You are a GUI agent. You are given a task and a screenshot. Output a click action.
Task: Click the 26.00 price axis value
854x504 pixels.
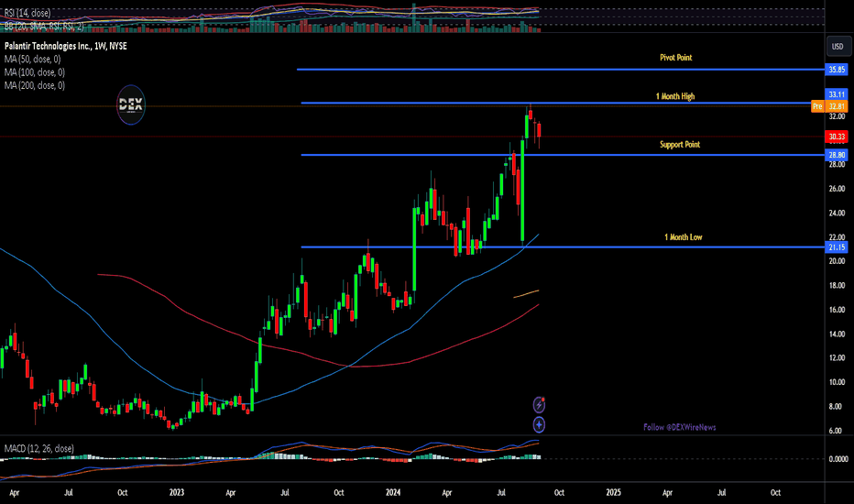838,189
